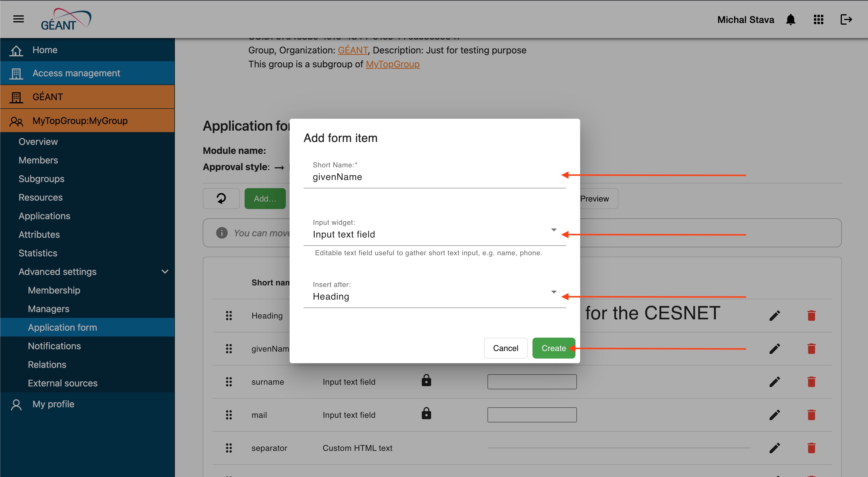
Task: Open the apps grid icon
Action: 818,19
